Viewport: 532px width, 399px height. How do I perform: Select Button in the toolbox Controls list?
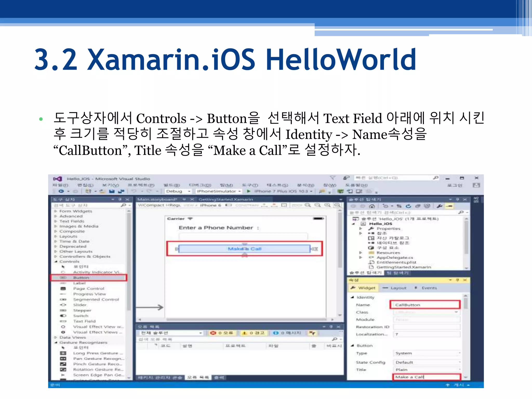89,278
